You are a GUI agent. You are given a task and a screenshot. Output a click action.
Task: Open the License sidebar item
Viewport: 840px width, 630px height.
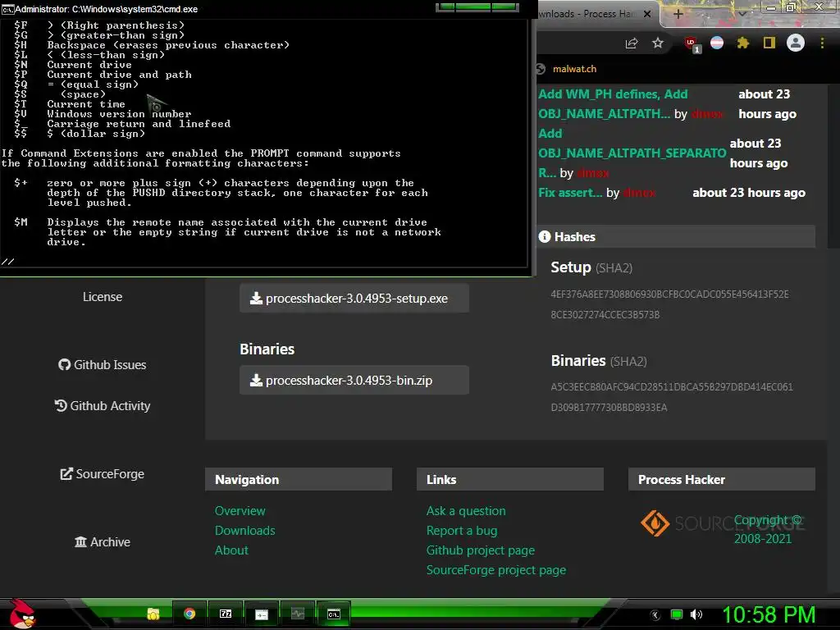pyautogui.click(x=103, y=297)
